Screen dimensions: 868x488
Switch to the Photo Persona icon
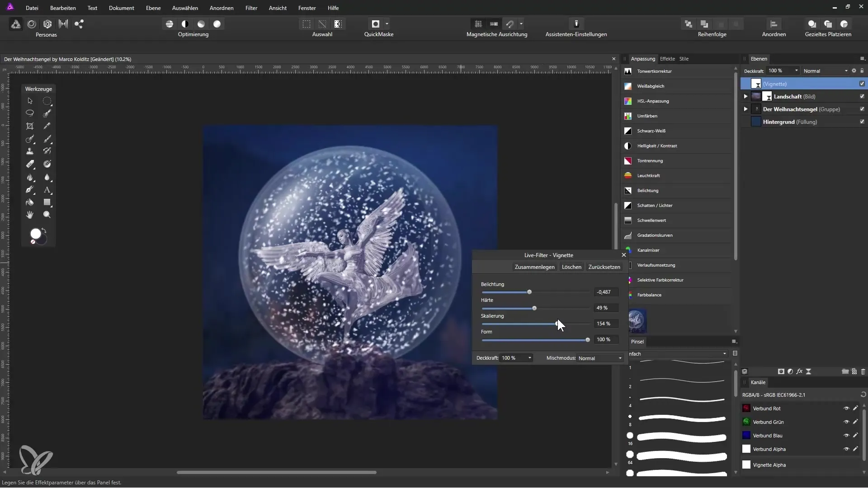click(x=15, y=24)
